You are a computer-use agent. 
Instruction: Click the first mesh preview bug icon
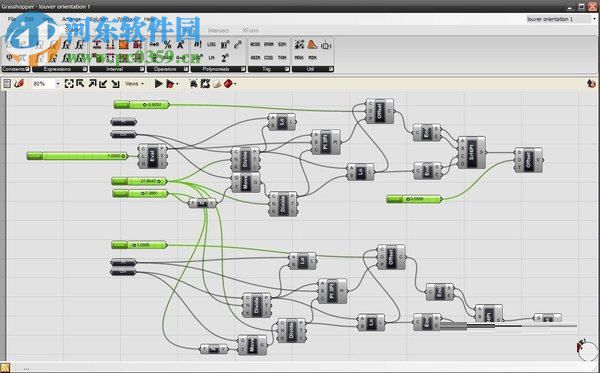pyautogui.click(x=194, y=83)
